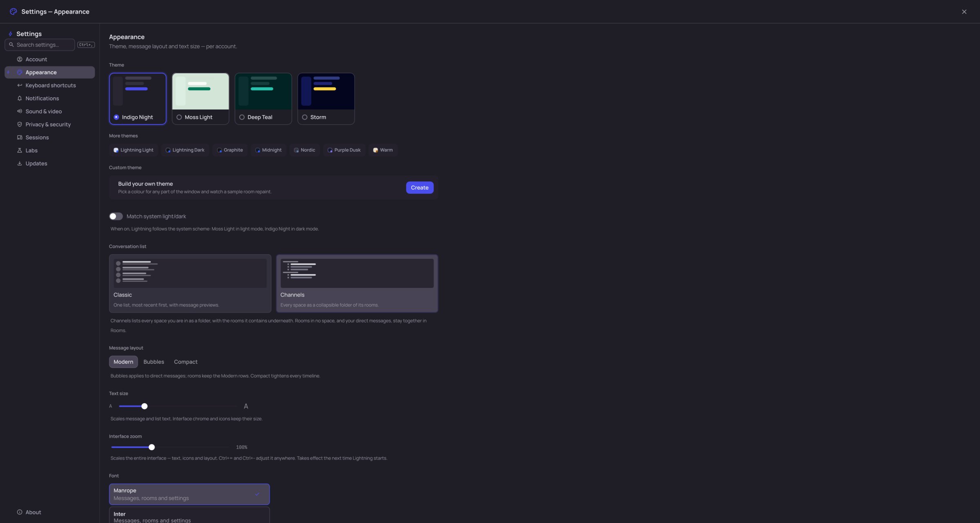Select the Channels conversation list preview
The height and width of the screenshot is (523, 980).
point(357,274)
